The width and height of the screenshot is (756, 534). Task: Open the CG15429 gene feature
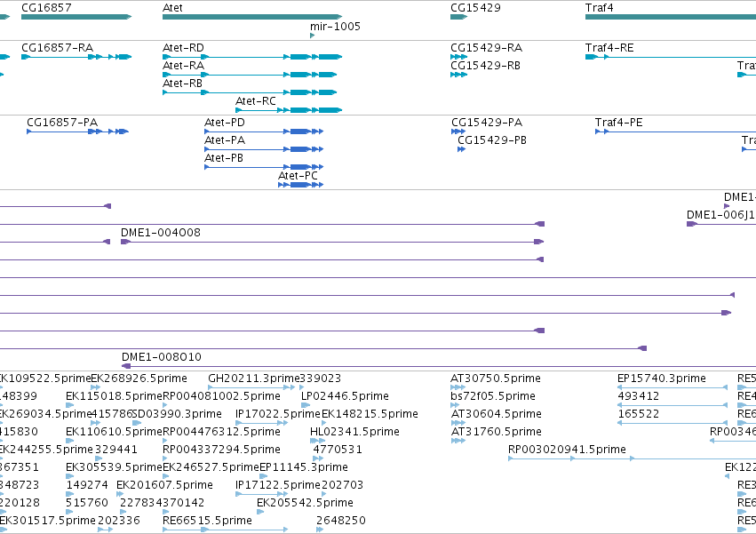(458, 17)
